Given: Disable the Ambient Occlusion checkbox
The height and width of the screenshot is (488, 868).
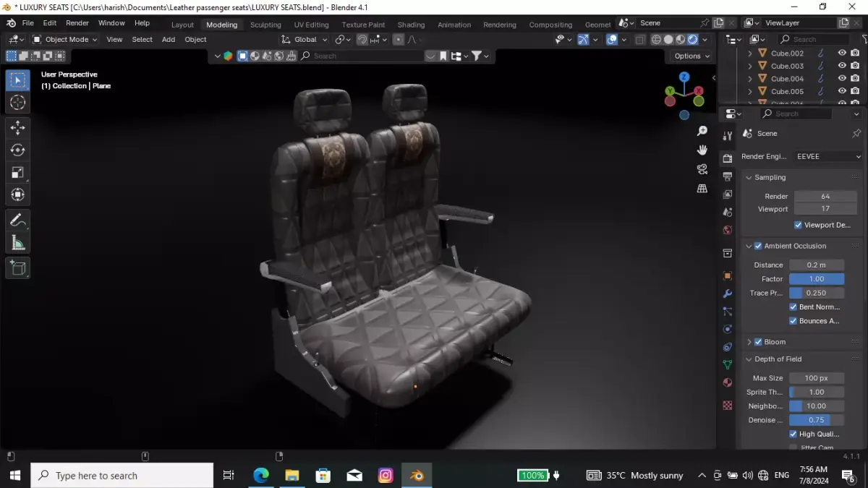Looking at the screenshot, I should [x=758, y=246].
